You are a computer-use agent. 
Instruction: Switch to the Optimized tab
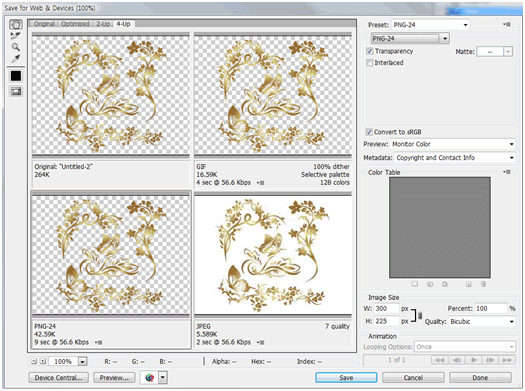(75, 24)
